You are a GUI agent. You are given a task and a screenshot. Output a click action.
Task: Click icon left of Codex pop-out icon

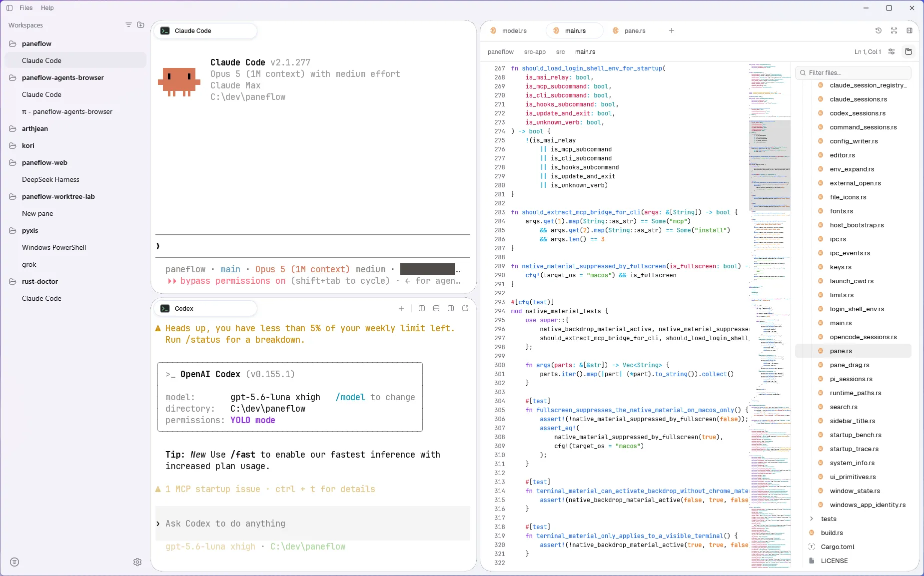451,308
